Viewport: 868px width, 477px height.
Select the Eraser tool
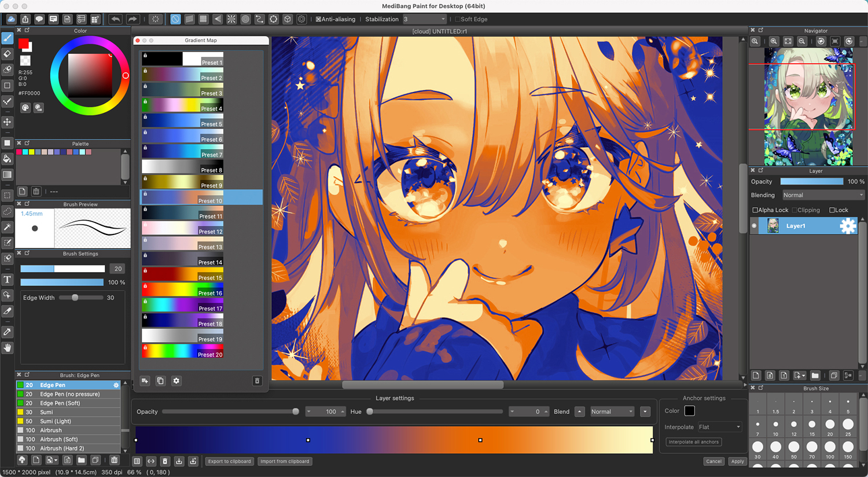click(8, 53)
